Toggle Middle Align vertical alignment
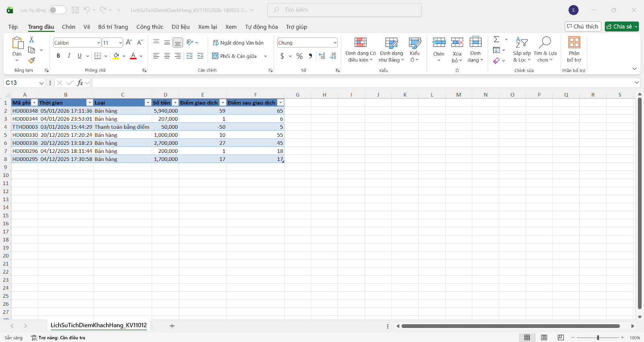644x342 pixels. tap(167, 42)
